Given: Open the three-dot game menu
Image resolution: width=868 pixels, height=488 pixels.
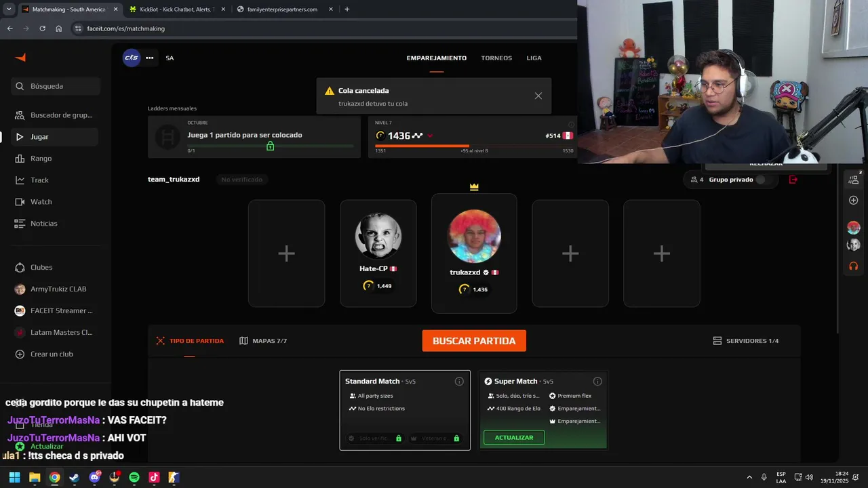Looking at the screenshot, I should point(149,58).
